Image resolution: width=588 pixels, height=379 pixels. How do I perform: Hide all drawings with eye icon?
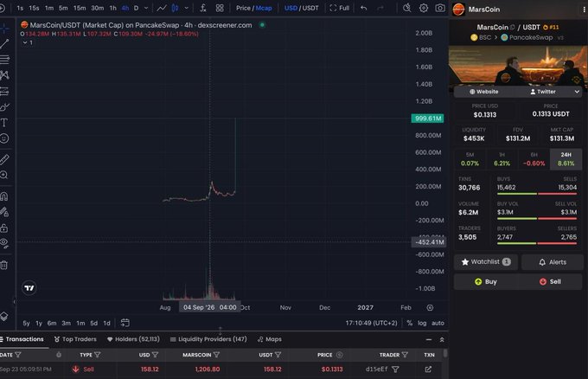point(4,243)
